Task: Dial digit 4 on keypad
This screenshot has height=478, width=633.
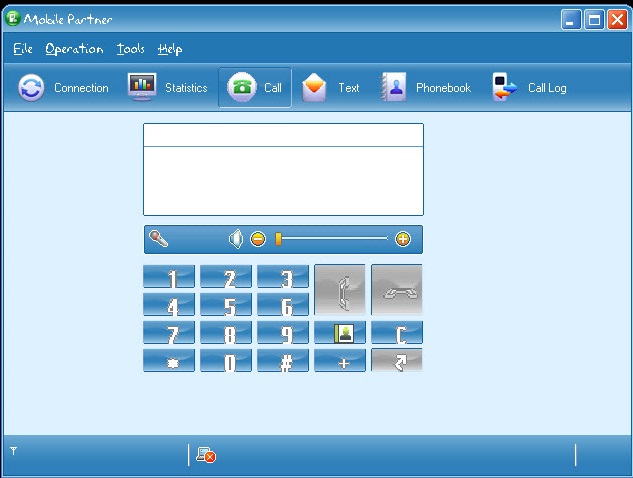Action: pyautogui.click(x=169, y=304)
